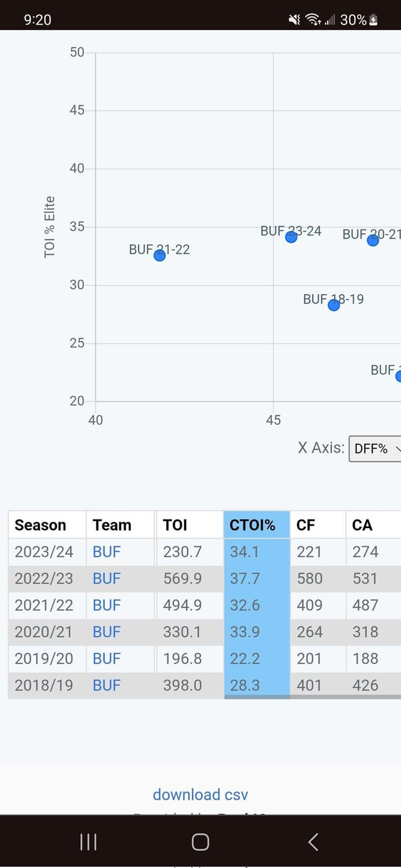This screenshot has width=401, height=868.
Task: Click the download csv link
Action: click(200, 795)
